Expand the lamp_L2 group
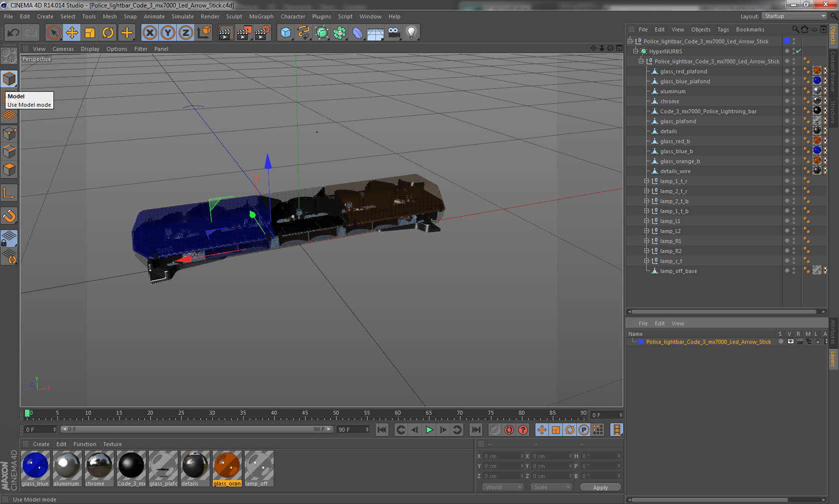 coord(646,231)
